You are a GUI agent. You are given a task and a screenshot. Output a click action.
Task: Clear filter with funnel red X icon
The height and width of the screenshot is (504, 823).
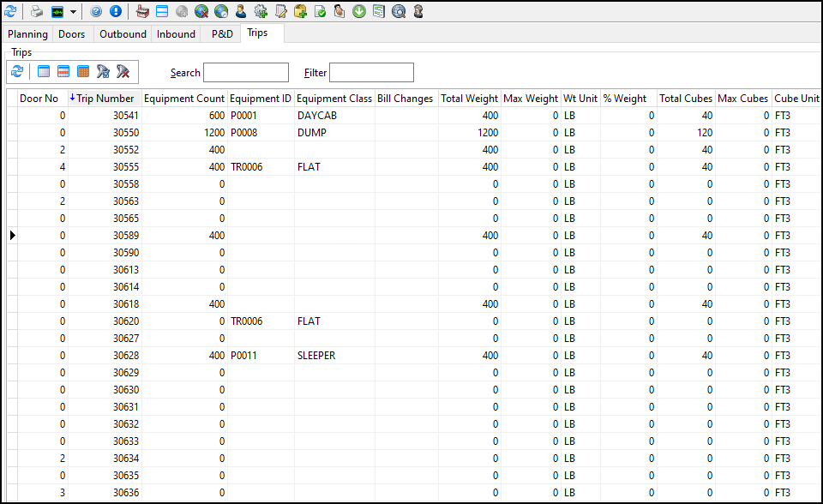[x=123, y=71]
